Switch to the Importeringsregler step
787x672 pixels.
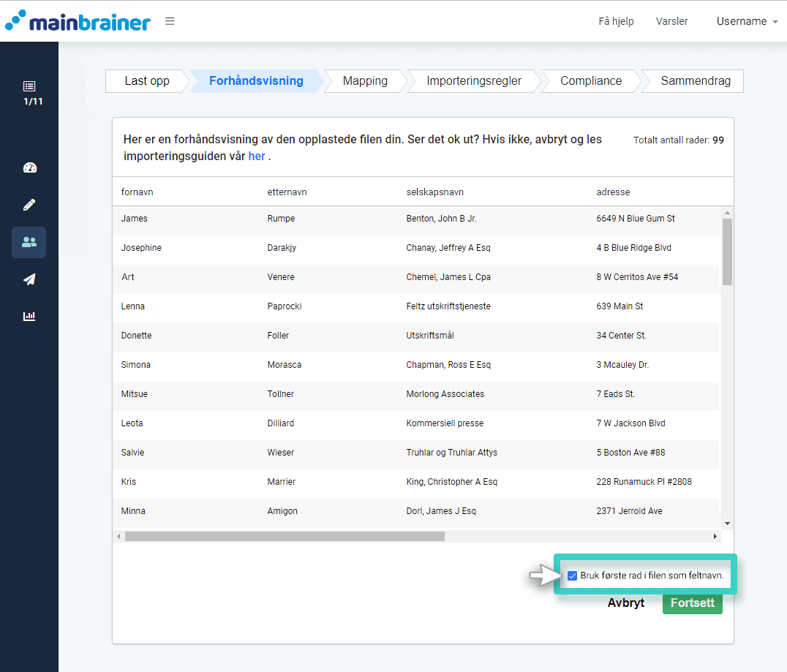[x=474, y=81]
